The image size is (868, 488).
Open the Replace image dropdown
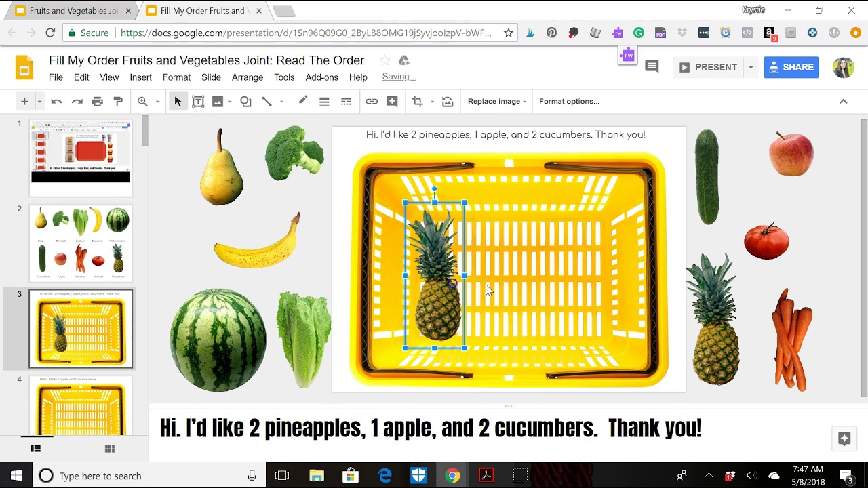[497, 102]
